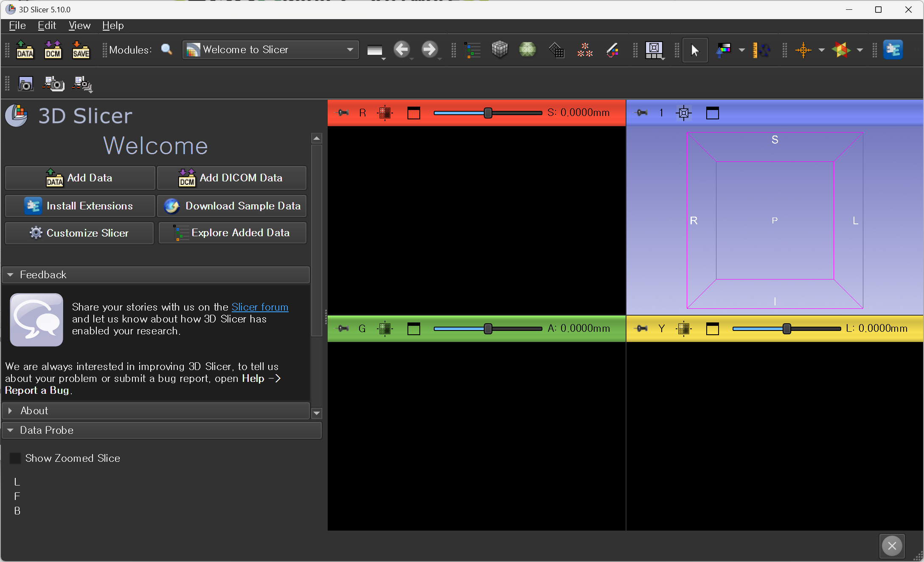
Task: Click the Download Sample Data button
Action: (232, 206)
